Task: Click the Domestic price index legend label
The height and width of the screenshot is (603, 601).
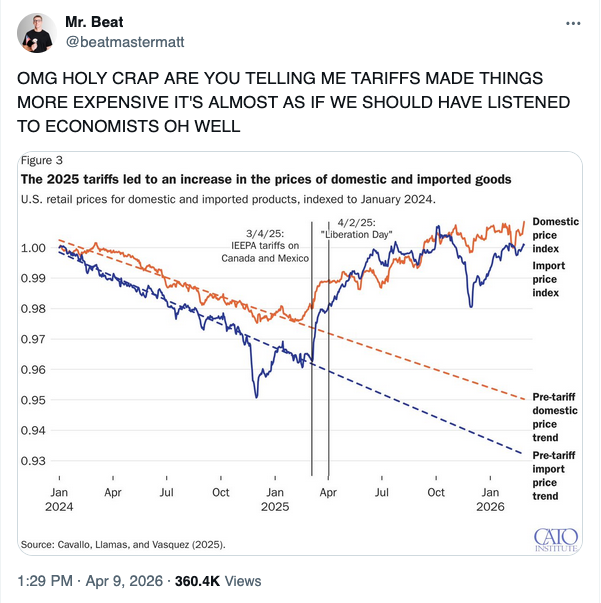Action: coord(556,234)
